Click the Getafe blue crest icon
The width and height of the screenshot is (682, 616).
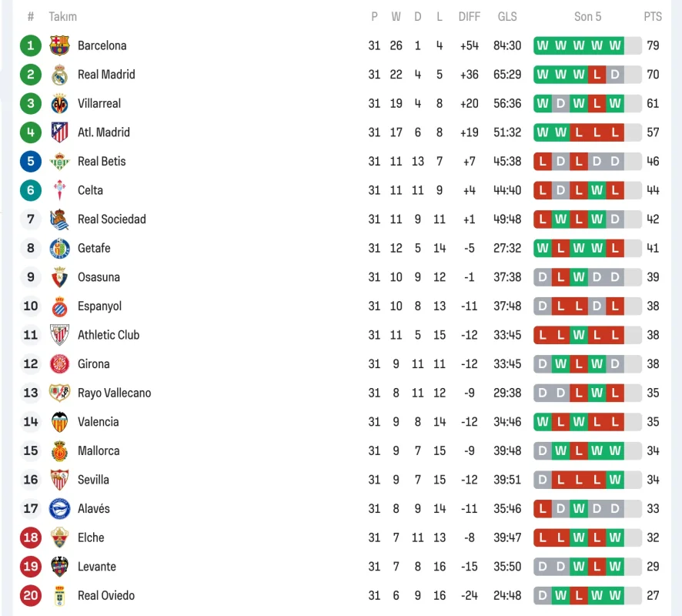pos(59,248)
